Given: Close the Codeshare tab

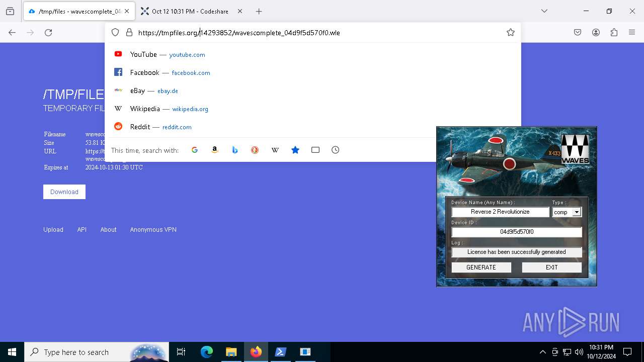Looking at the screenshot, I should [x=240, y=11].
